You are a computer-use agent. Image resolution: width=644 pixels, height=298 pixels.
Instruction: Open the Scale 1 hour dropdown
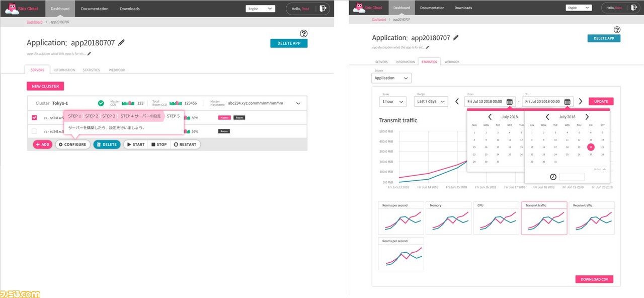[x=392, y=102]
